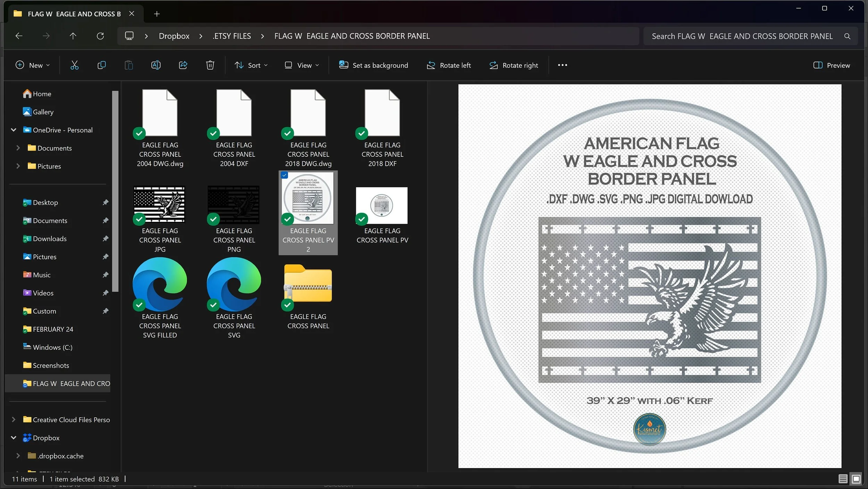Image resolution: width=868 pixels, height=489 pixels.
Task: Open the Sort dropdown
Action: 251,65
